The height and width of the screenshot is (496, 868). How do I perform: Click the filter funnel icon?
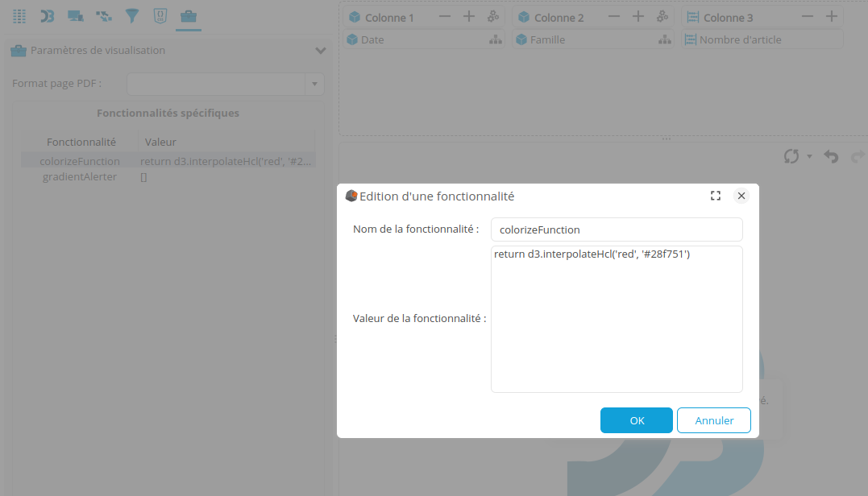(132, 15)
